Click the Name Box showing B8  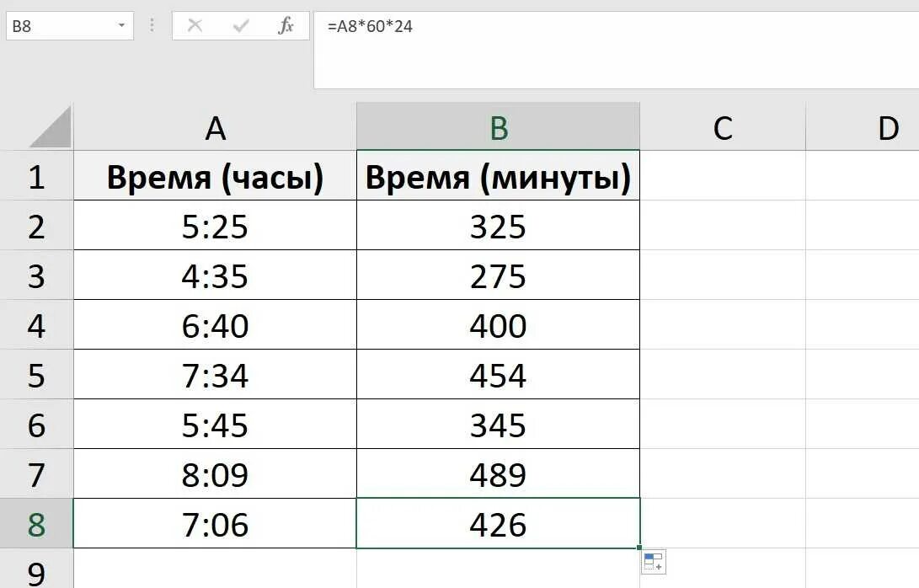(59, 26)
